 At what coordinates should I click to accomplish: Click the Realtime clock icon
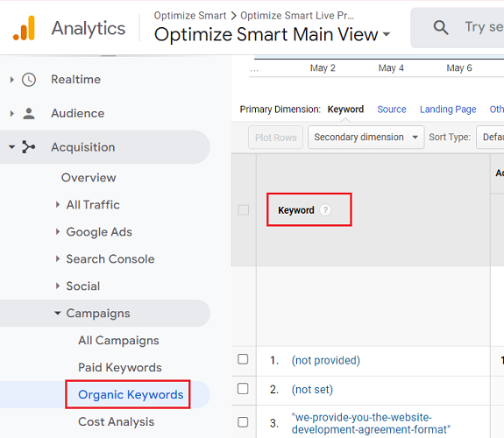[29, 80]
